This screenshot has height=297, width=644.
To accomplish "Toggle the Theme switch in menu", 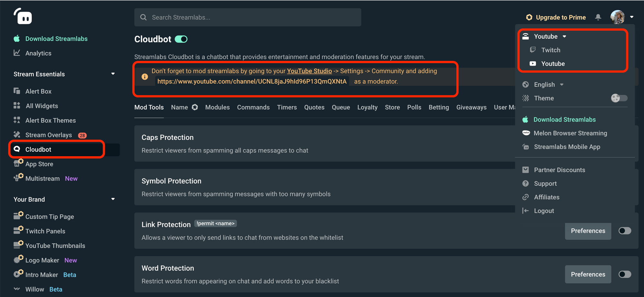I will tap(619, 98).
